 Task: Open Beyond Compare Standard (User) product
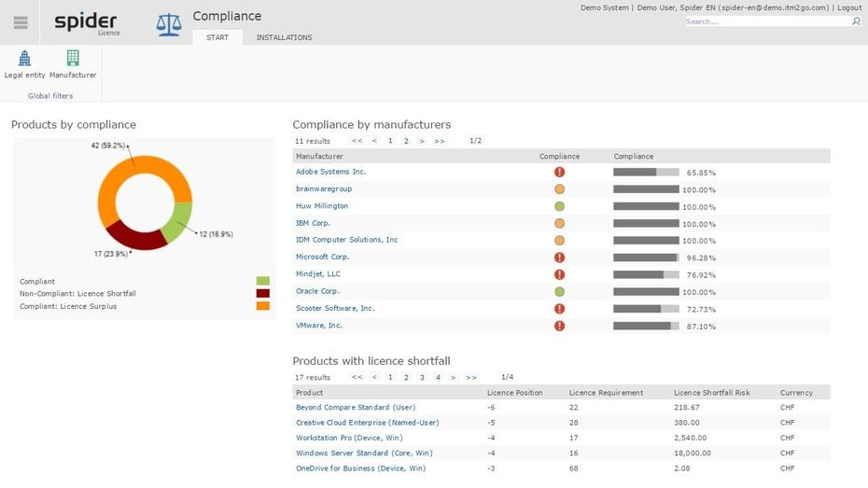356,408
